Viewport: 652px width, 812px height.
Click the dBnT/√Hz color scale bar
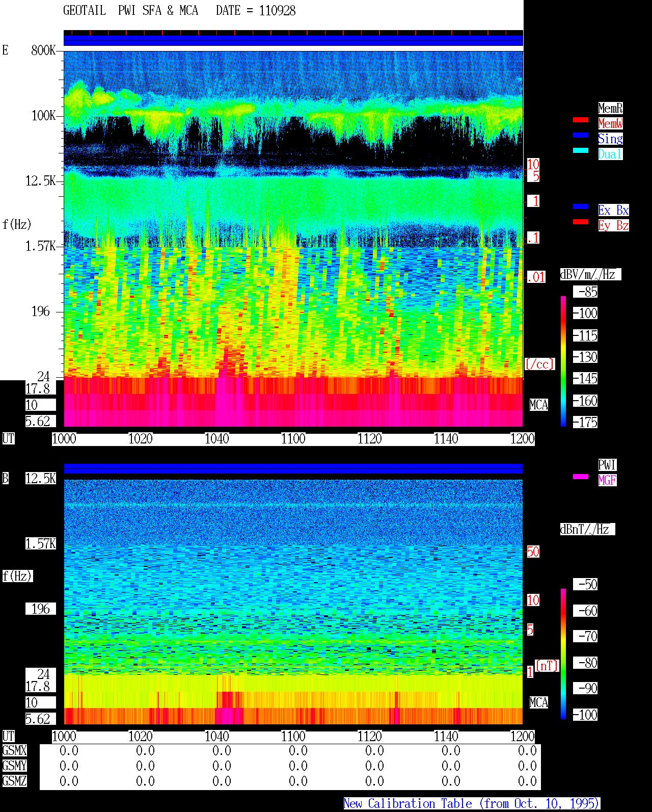click(563, 653)
